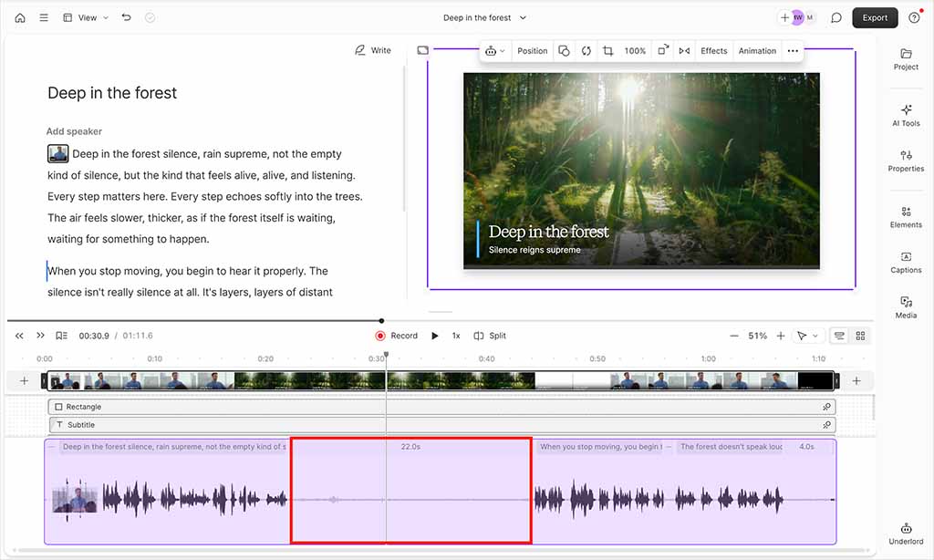The width and height of the screenshot is (934, 560).
Task: Open the Captions panel
Action: click(905, 264)
